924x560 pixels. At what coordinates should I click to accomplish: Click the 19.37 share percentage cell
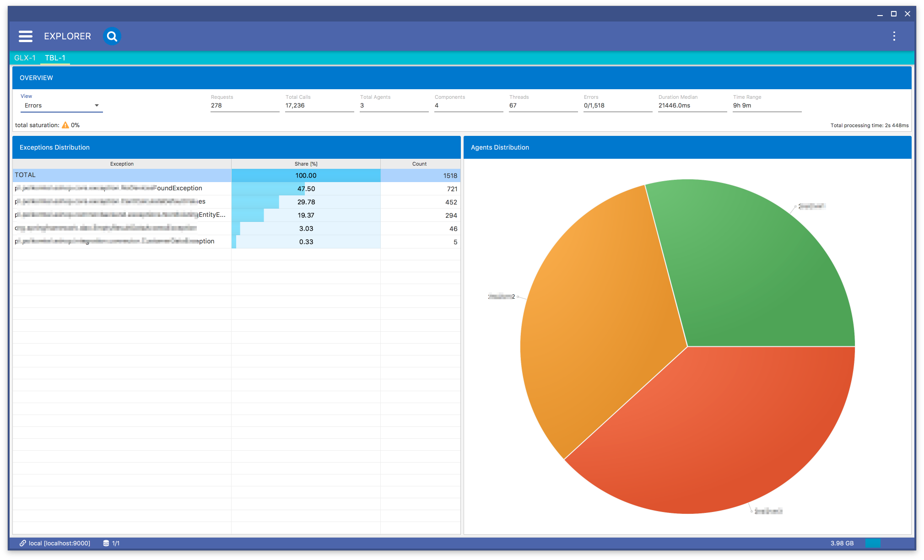click(306, 215)
